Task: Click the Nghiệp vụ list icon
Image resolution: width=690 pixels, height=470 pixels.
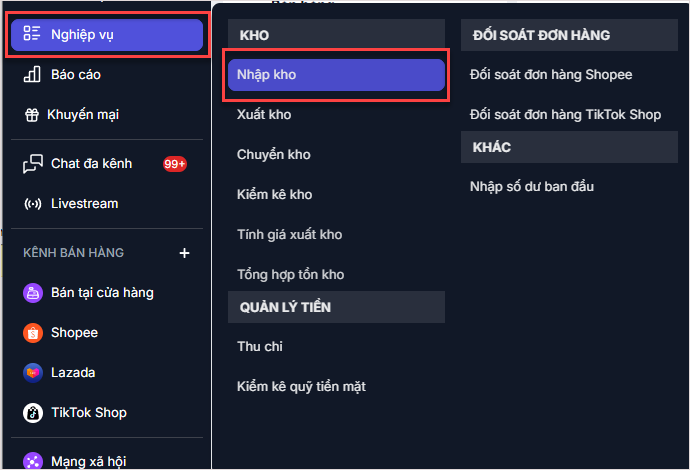Action: pos(33,35)
